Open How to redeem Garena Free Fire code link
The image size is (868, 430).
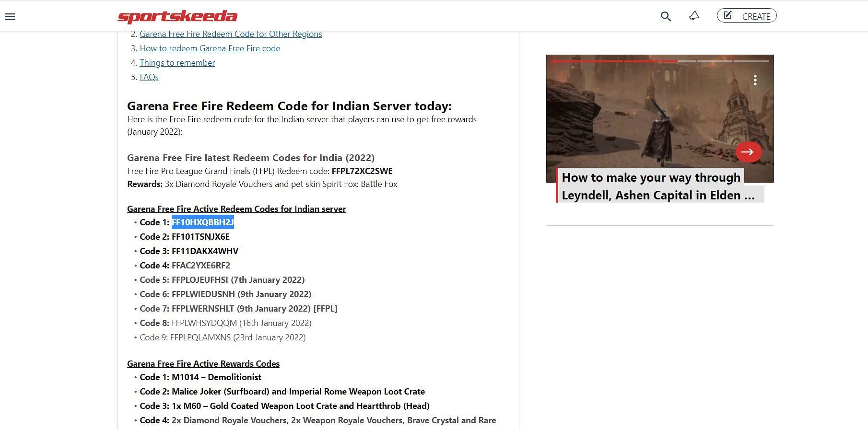[x=210, y=48]
